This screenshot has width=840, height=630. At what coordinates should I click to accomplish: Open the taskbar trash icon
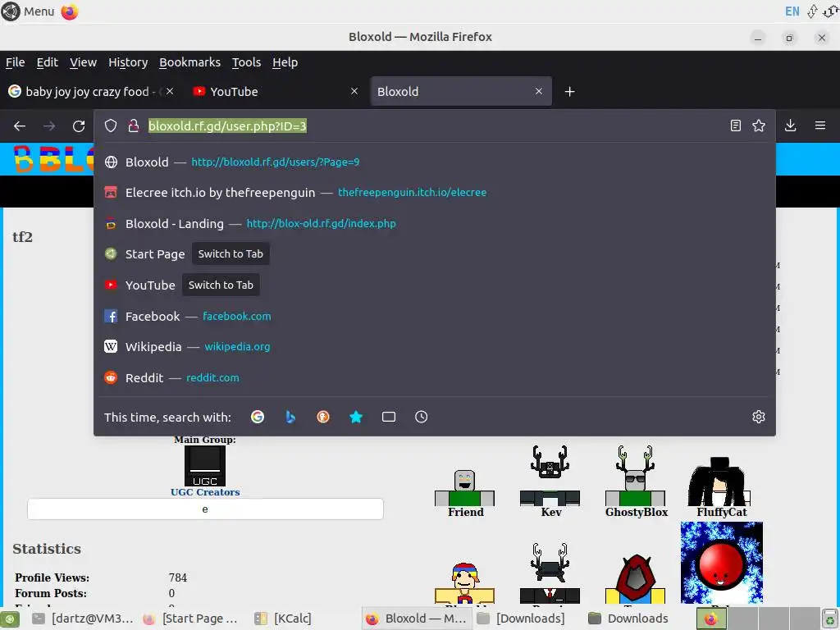click(829, 619)
